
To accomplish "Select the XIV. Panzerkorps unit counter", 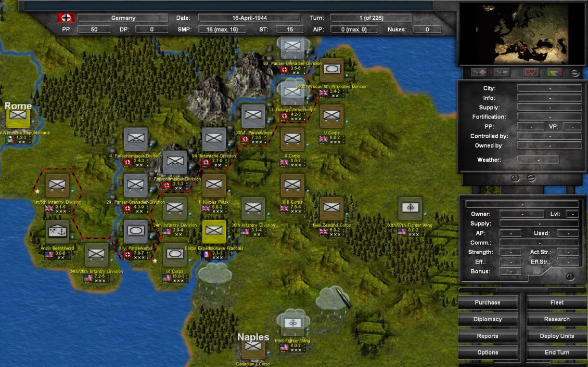I will 136,232.
